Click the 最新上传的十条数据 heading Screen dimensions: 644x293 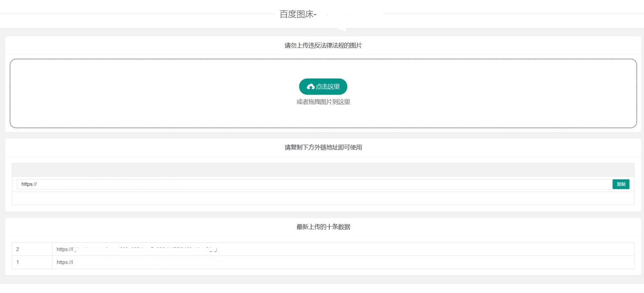tap(323, 227)
